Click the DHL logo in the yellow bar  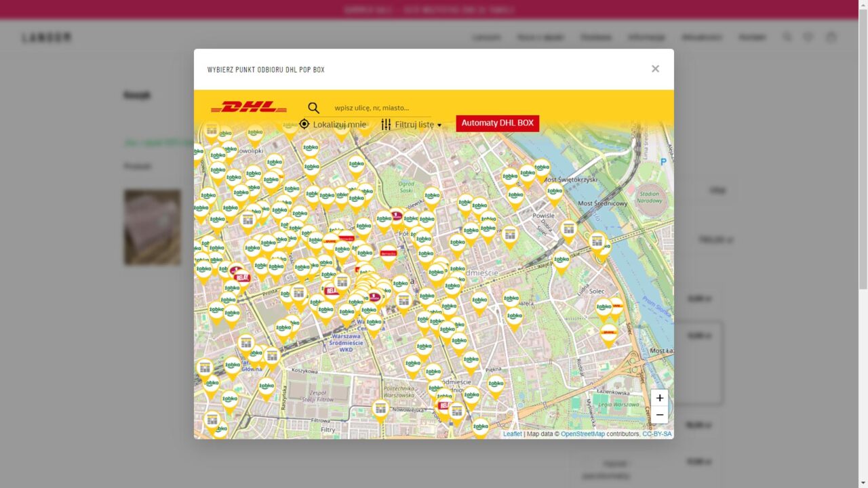(249, 107)
